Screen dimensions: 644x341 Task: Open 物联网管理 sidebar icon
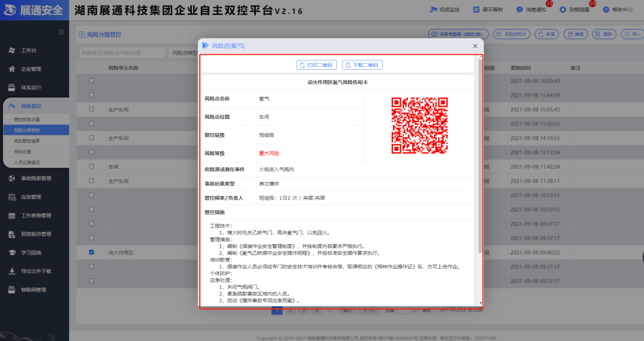(x=12, y=290)
